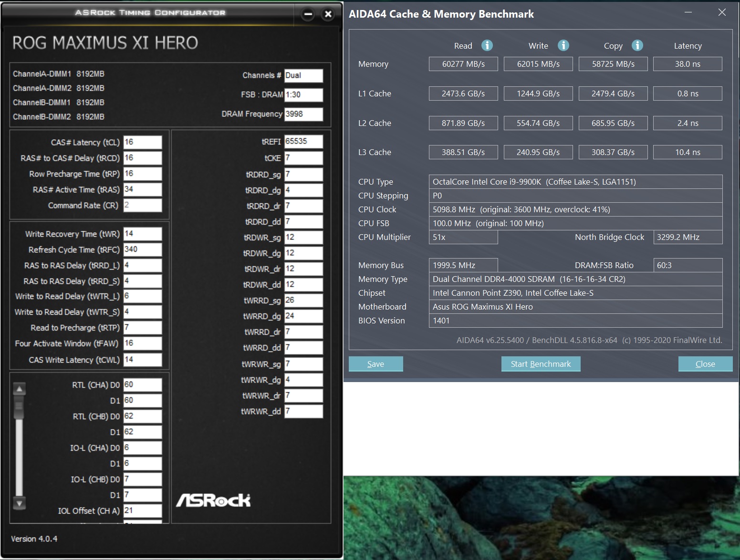This screenshot has width=740, height=560.
Task: Click the Memory Latency value 38.0 ns
Action: (688, 64)
